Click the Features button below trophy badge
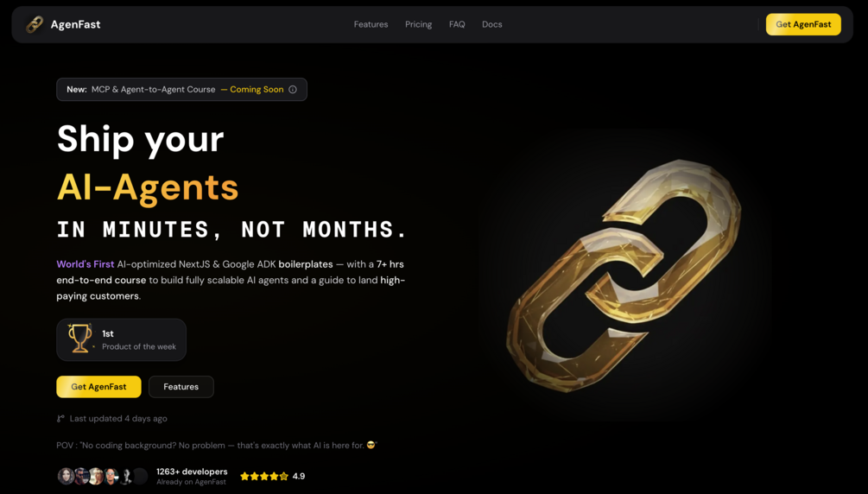Viewport: 868px width, 494px height. coord(181,387)
